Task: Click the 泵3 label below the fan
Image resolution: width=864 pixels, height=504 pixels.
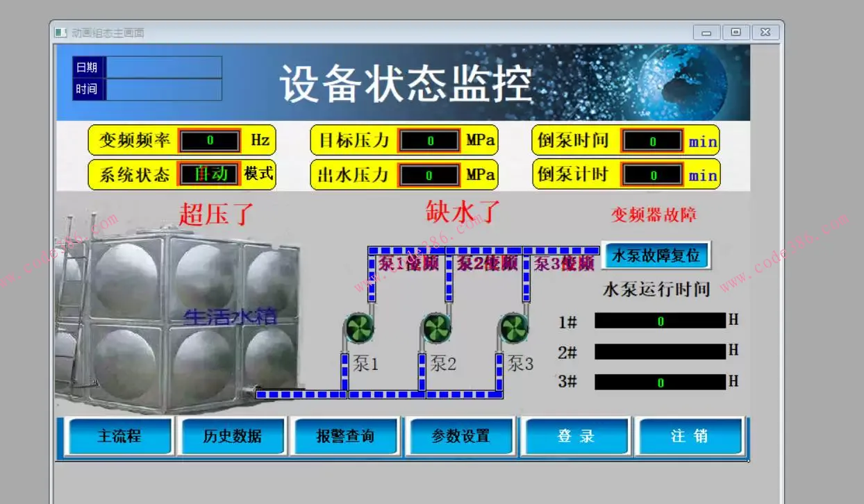Action: point(520,363)
